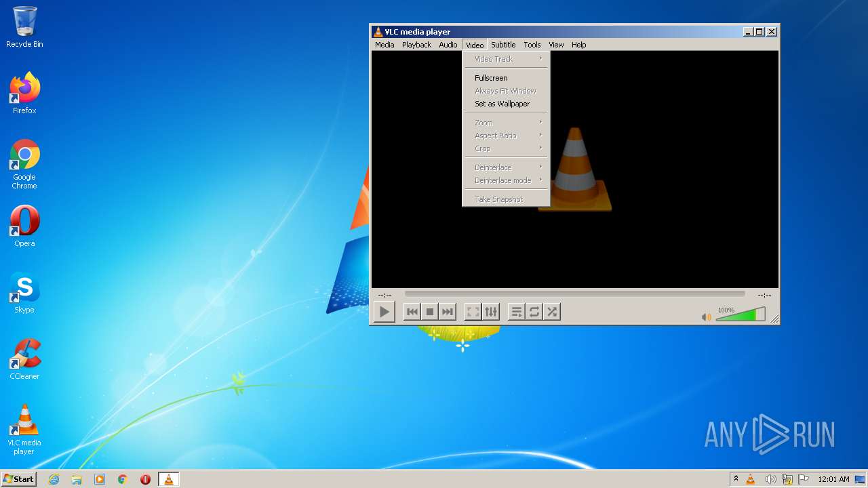Click the VLC cone icon in title bar
The width and height of the screenshot is (868, 488).
pos(378,32)
